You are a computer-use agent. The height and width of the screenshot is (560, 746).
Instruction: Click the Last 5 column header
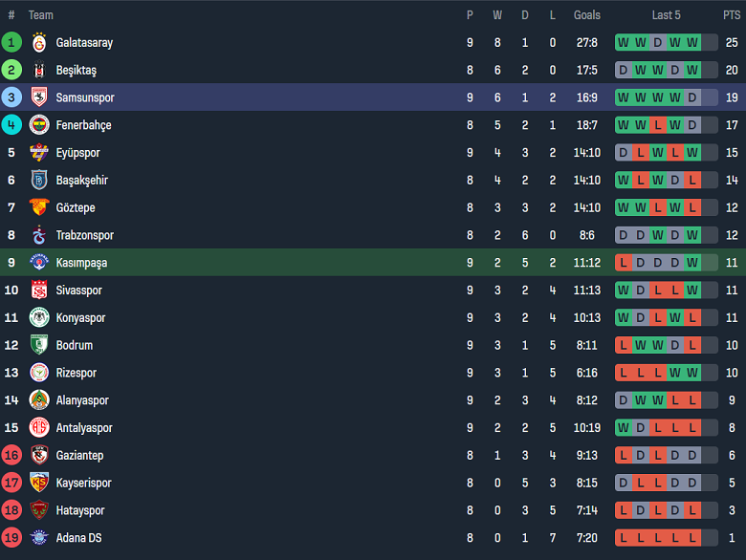[667, 15]
